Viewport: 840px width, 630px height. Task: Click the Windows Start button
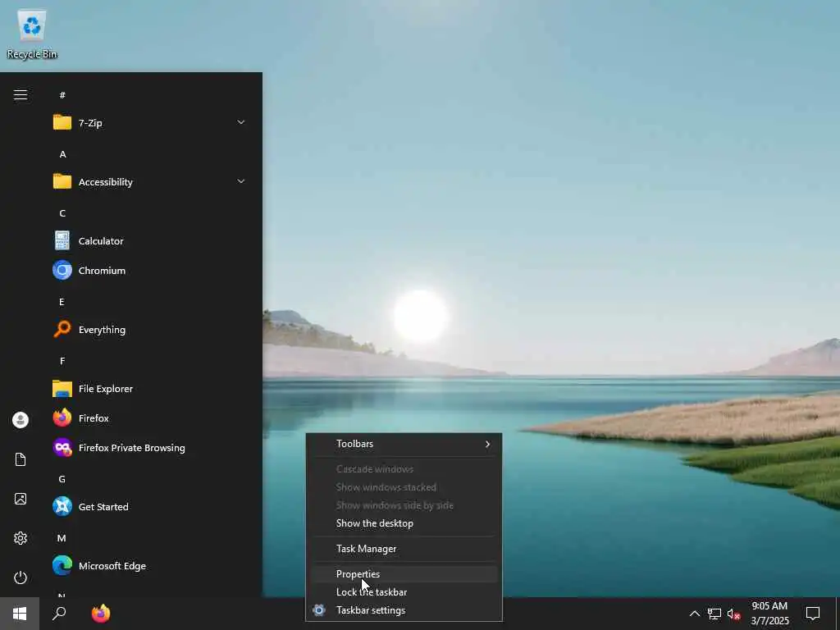[x=20, y=614]
